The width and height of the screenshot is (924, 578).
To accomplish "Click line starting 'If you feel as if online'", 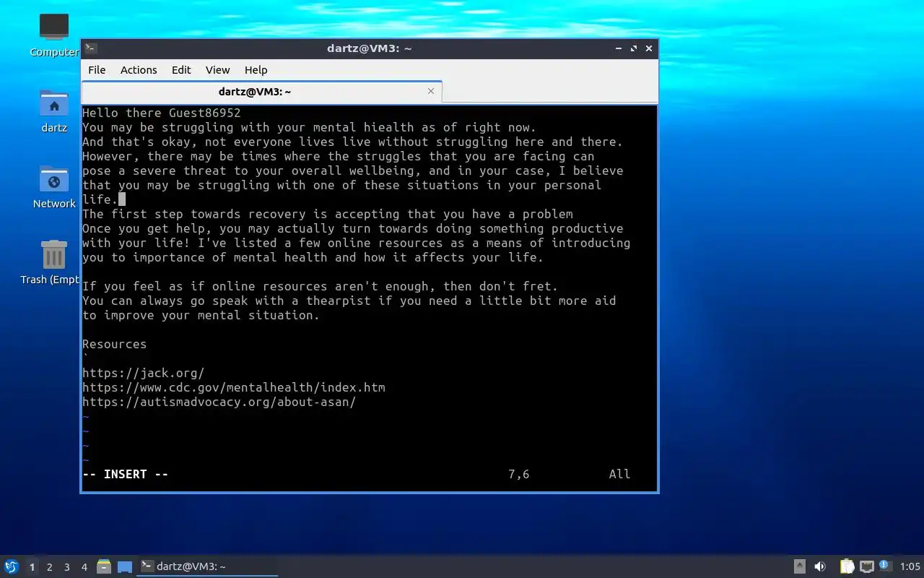I will 320,286.
